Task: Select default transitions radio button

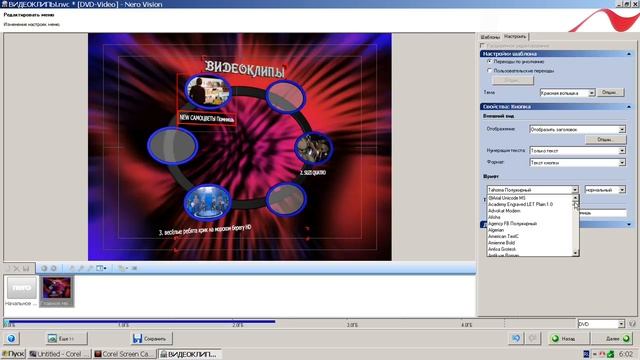Action: [x=489, y=61]
